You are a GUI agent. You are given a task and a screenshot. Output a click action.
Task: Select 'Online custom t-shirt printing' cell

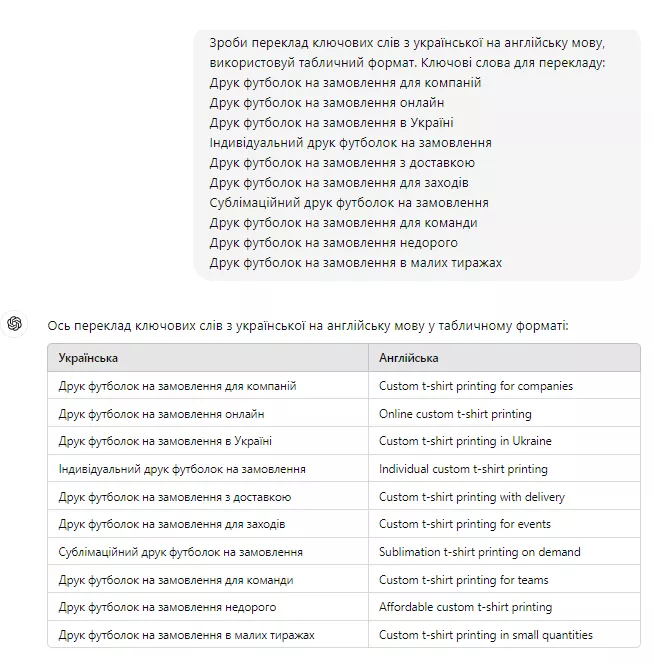click(455, 414)
